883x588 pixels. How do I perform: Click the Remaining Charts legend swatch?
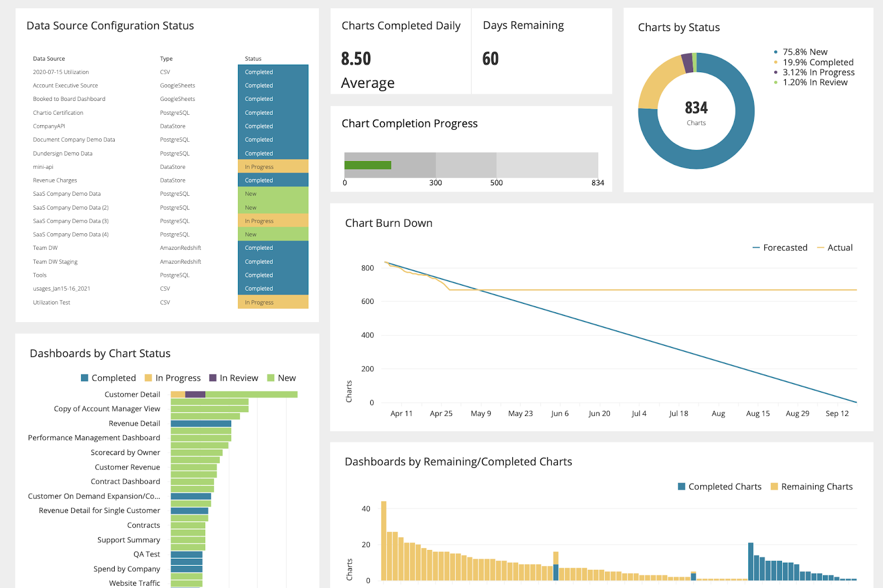coord(774,487)
